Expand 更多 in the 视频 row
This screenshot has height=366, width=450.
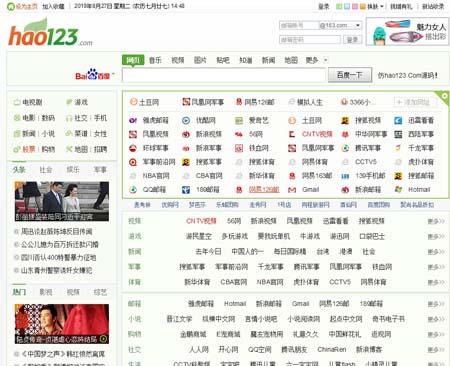[x=436, y=221]
